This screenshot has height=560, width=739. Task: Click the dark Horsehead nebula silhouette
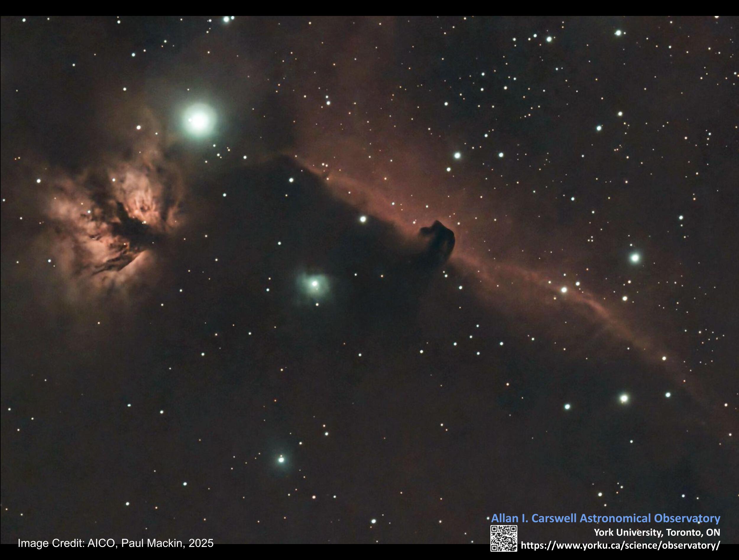coord(440,238)
